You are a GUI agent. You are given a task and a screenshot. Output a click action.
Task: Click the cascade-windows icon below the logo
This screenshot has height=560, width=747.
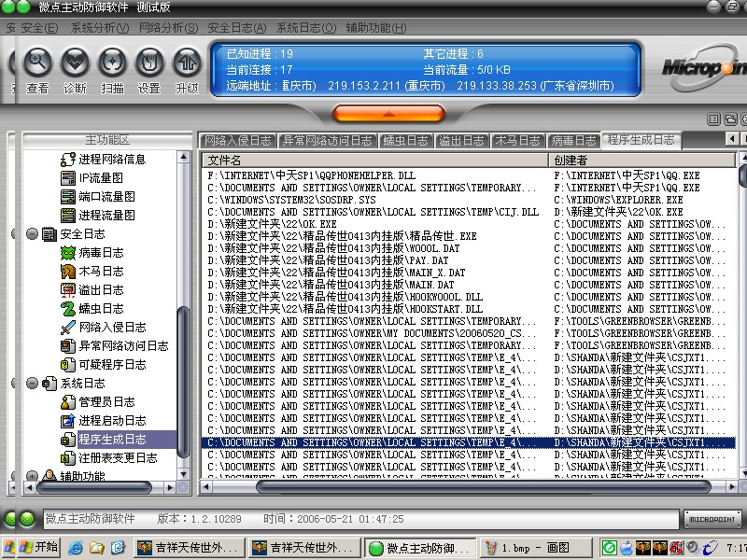[x=730, y=119]
